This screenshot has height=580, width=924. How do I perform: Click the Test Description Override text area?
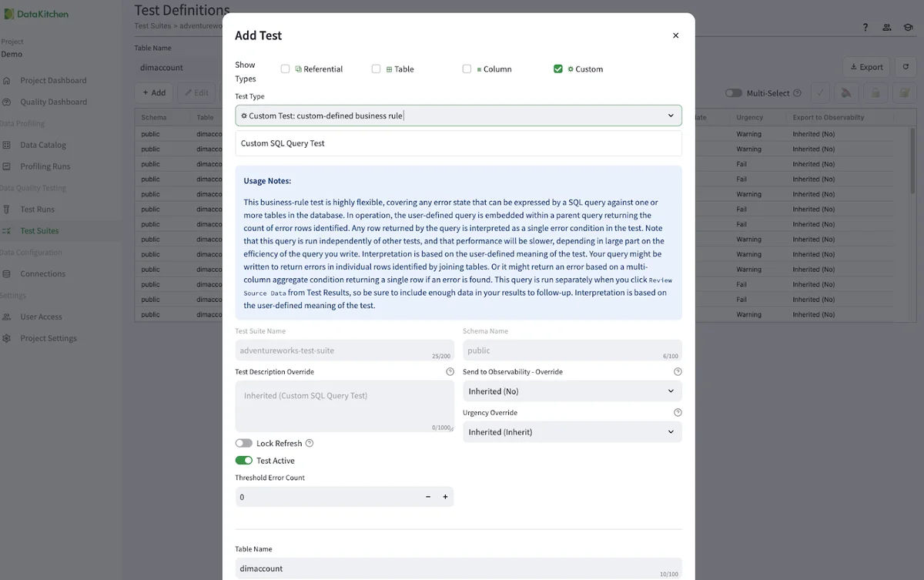tap(343, 405)
